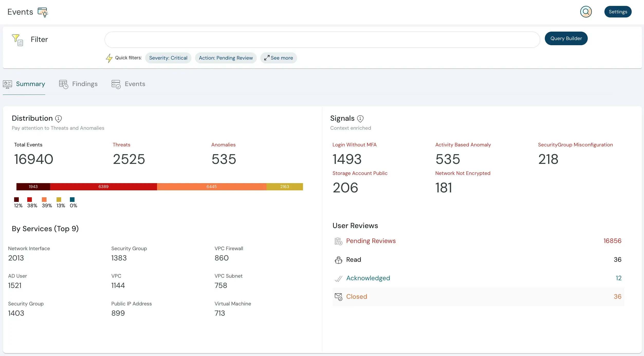Open the Query Builder
This screenshot has height=356, width=644.
pos(566,39)
